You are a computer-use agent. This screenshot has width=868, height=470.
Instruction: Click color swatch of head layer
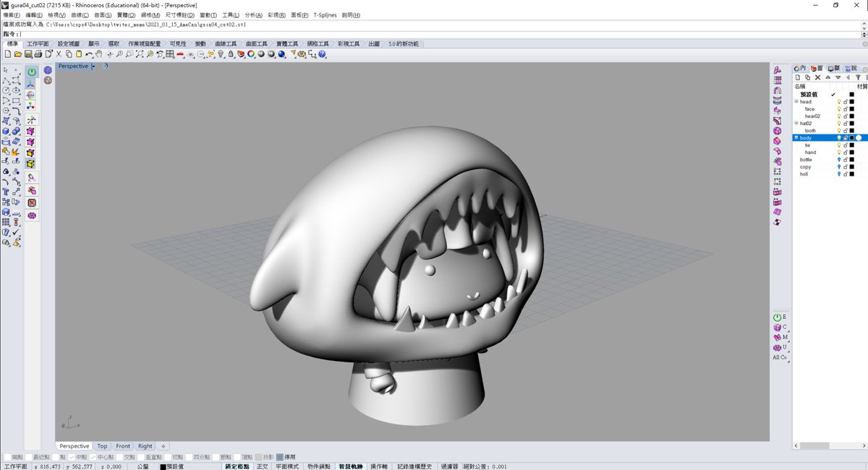(x=851, y=102)
